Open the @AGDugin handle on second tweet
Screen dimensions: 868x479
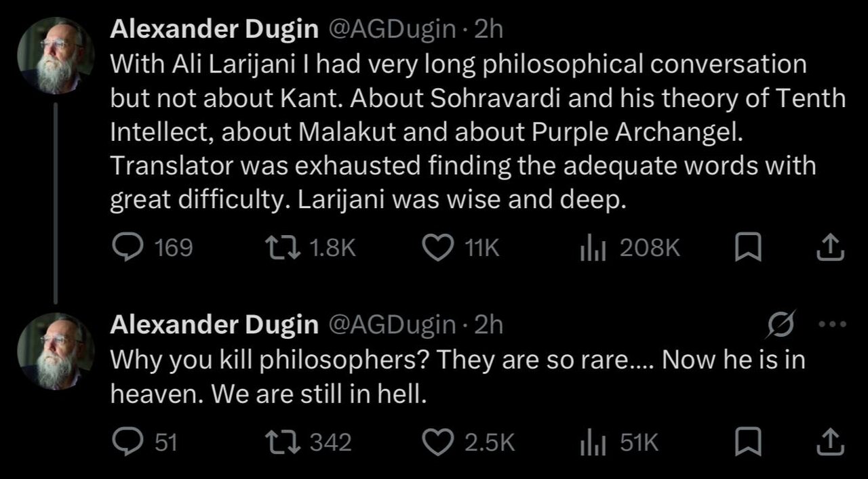coord(391,325)
